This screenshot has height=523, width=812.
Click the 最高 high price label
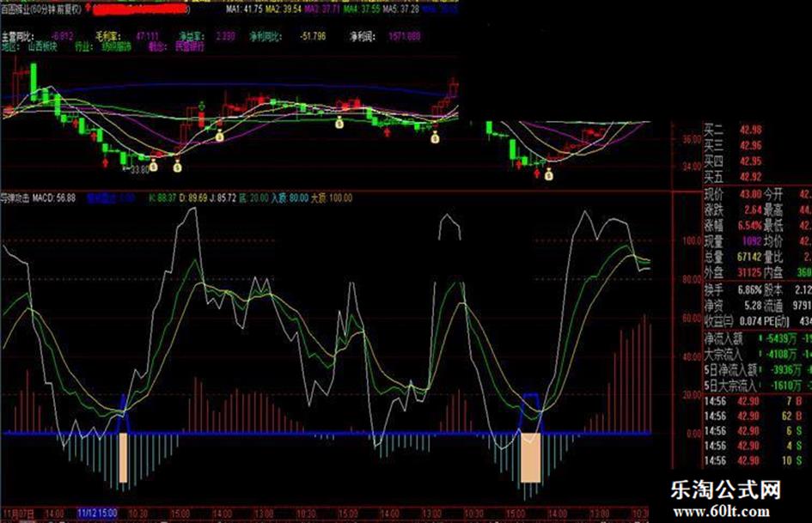tap(773, 210)
